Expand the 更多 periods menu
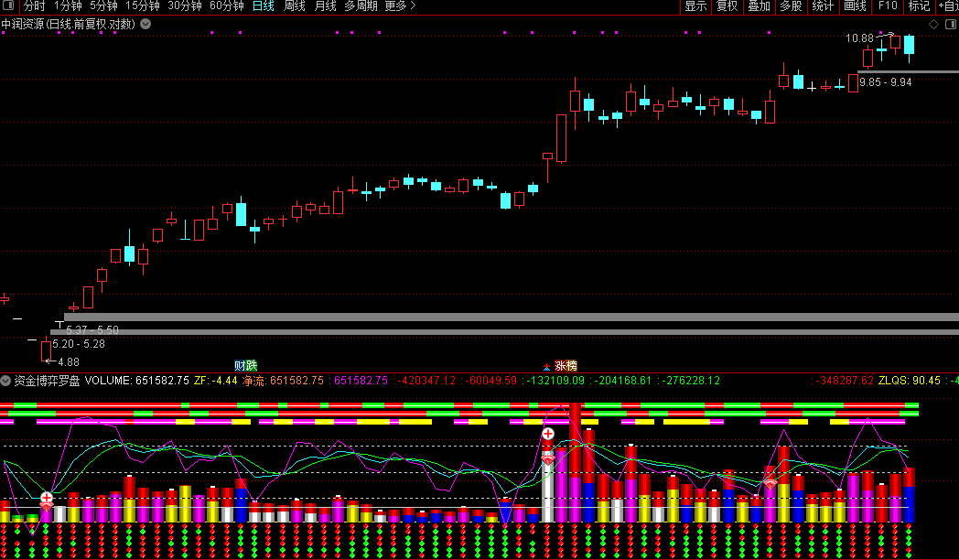The height and width of the screenshot is (560, 959). 400,6
